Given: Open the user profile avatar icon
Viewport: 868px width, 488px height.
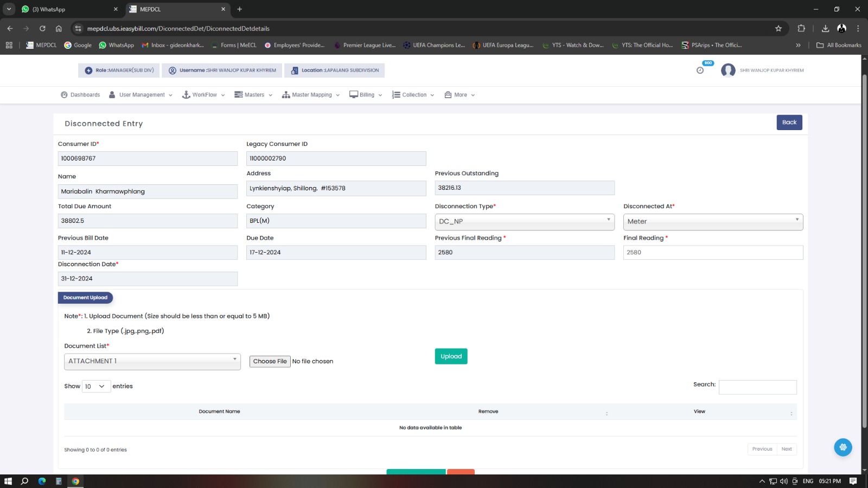Looking at the screenshot, I should click(728, 70).
